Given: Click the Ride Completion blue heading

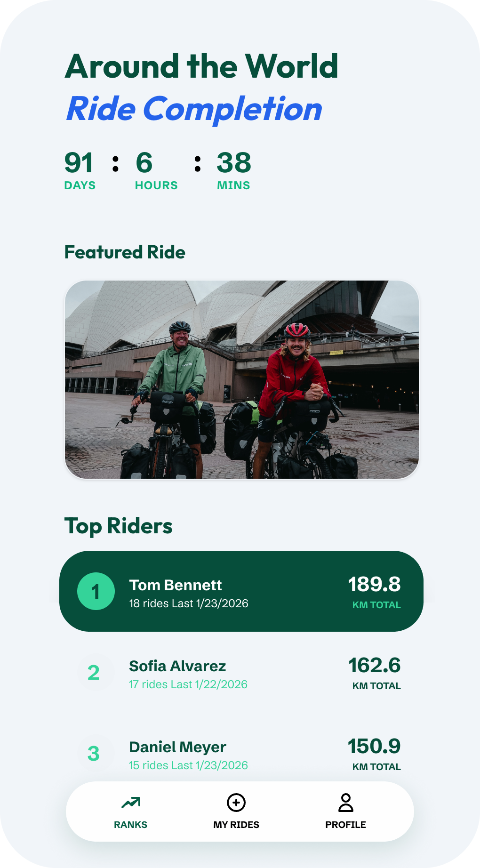Looking at the screenshot, I should point(194,109).
